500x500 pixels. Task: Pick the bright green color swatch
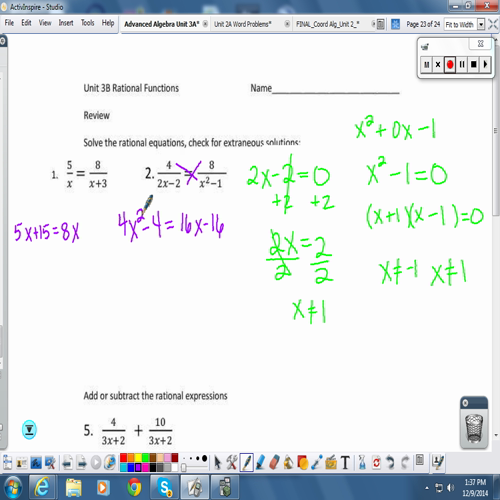(x=145, y=458)
